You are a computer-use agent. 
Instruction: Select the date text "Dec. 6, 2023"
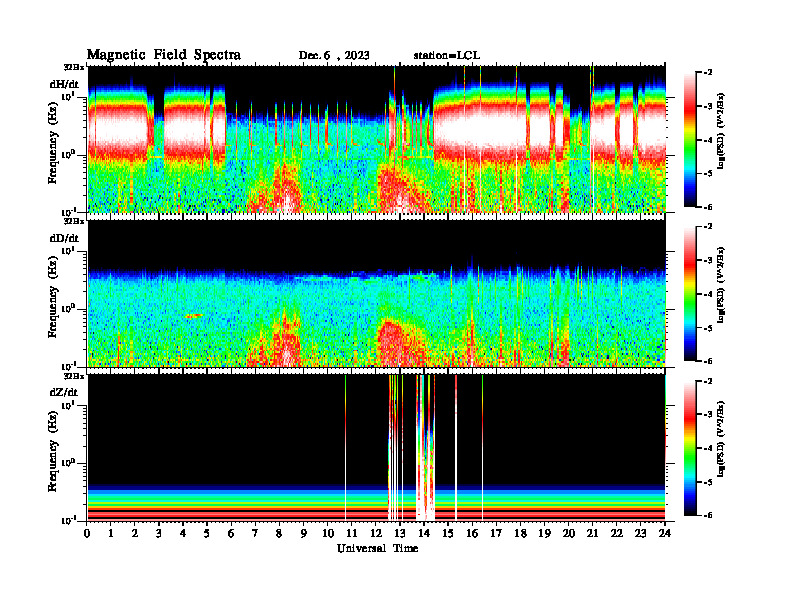[334, 56]
